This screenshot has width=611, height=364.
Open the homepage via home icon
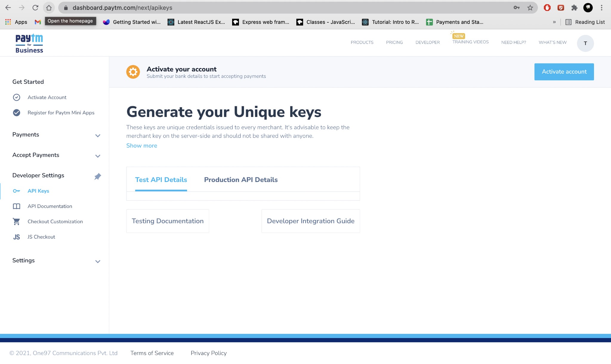pyautogui.click(x=49, y=8)
